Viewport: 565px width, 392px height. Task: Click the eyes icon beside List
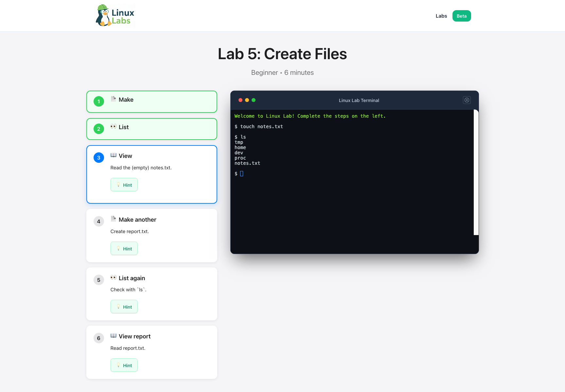tap(114, 127)
